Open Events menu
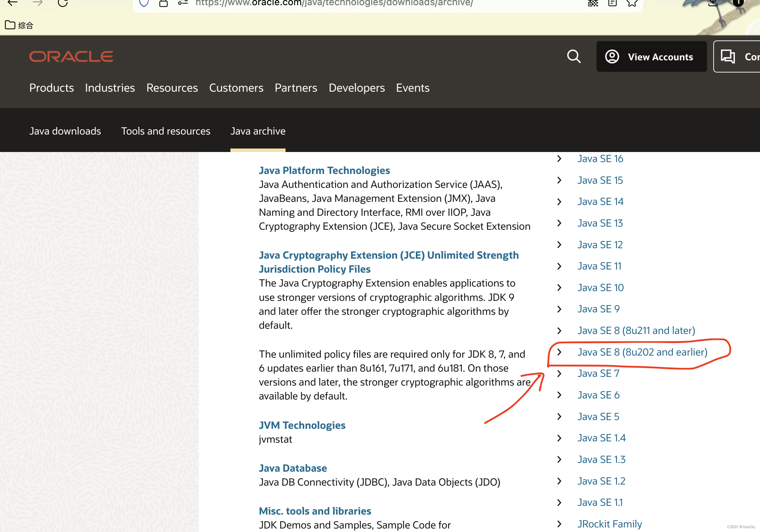This screenshot has width=760, height=532. tap(413, 88)
